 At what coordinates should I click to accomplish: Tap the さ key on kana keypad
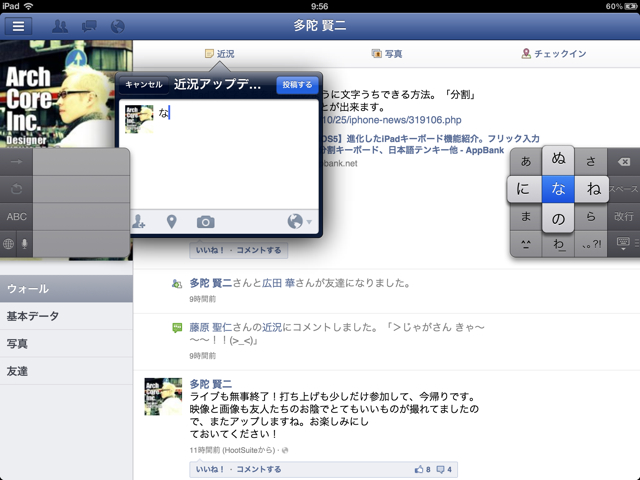pos(591,162)
